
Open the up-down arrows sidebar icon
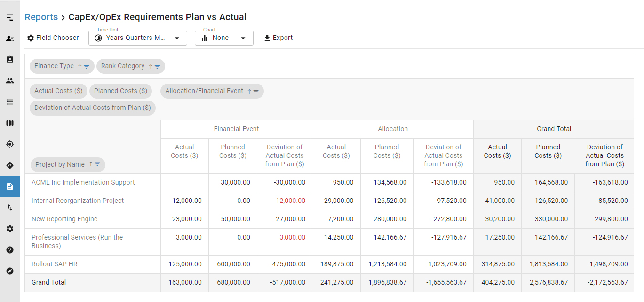[10, 208]
